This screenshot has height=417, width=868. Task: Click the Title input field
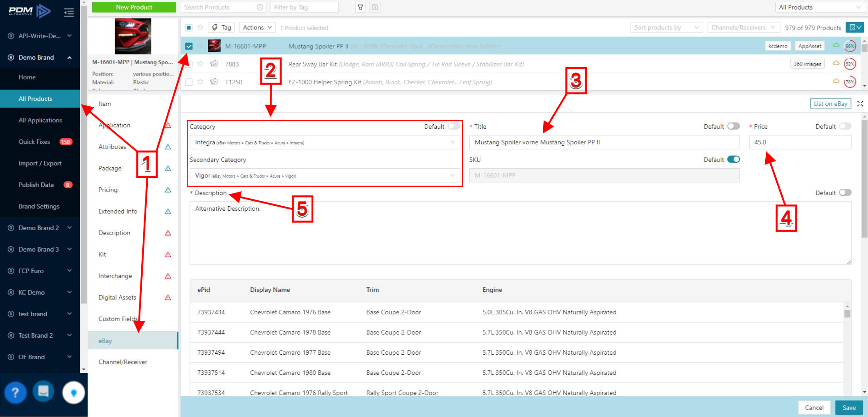click(604, 142)
